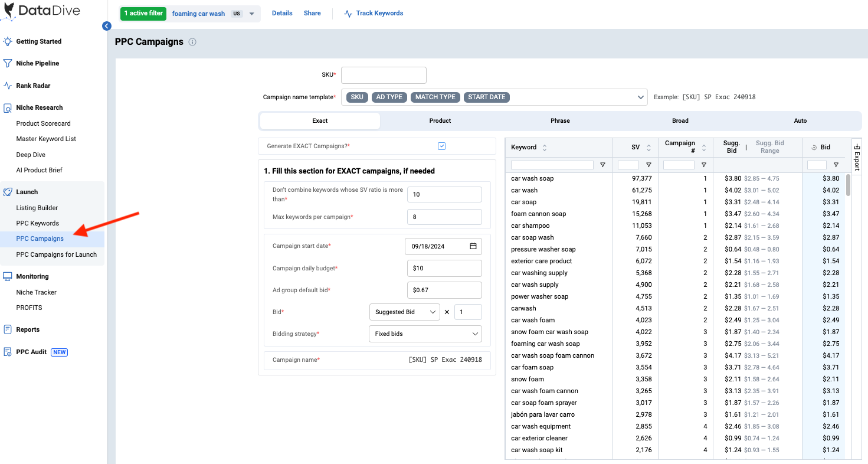Image resolution: width=868 pixels, height=464 pixels.
Task: Switch to the Broad tab
Action: tap(680, 120)
